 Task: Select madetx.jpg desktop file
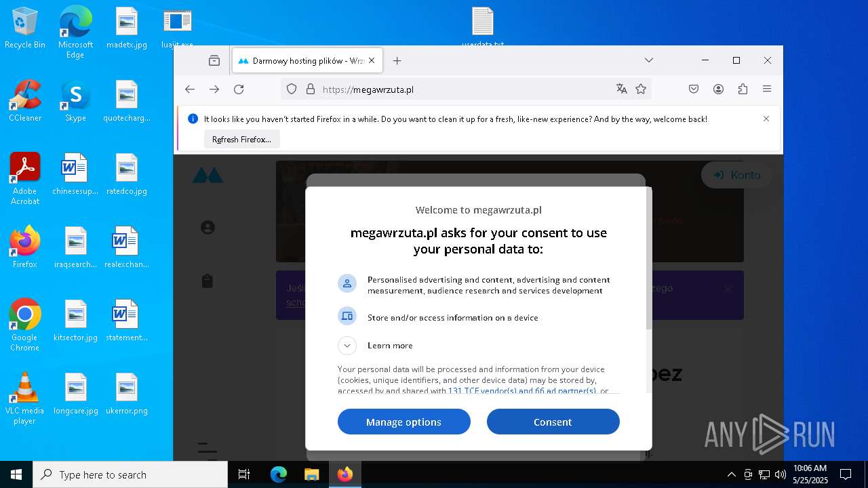(127, 28)
